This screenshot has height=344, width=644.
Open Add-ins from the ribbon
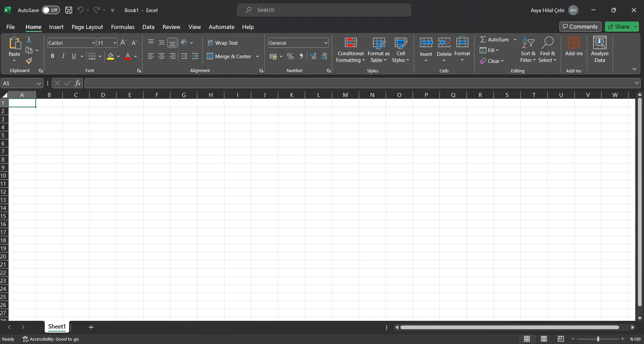tap(574, 46)
